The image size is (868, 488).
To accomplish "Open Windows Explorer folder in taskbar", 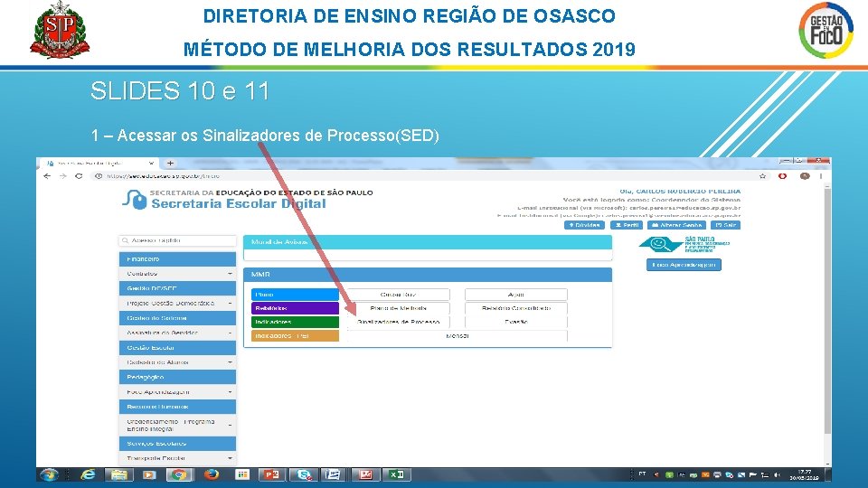I will (x=118, y=474).
